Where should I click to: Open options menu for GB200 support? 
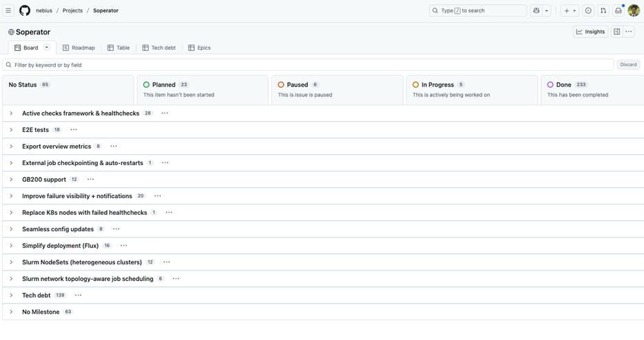(91, 179)
